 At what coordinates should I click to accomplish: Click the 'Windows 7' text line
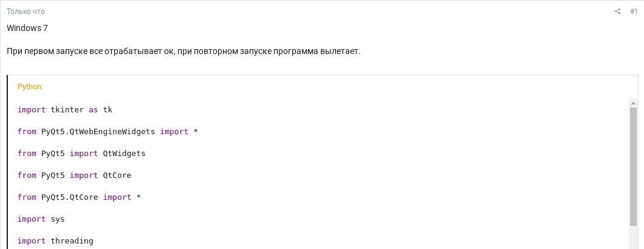coord(27,29)
